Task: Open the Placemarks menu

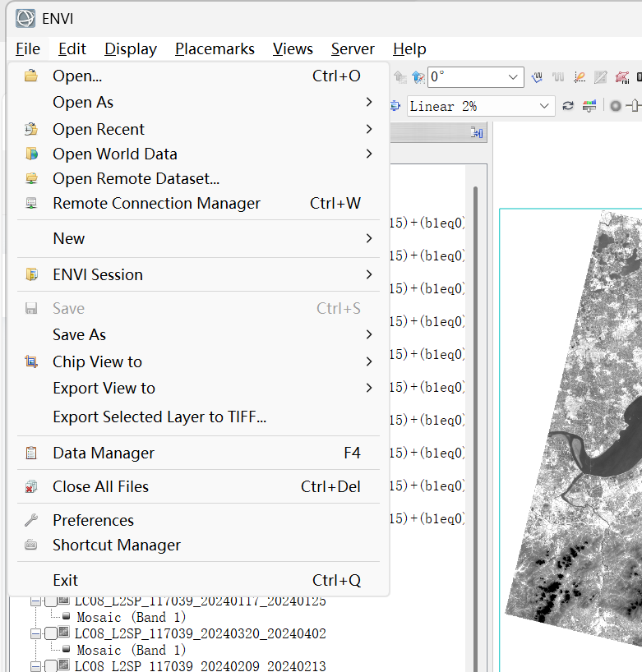Action: click(x=215, y=48)
